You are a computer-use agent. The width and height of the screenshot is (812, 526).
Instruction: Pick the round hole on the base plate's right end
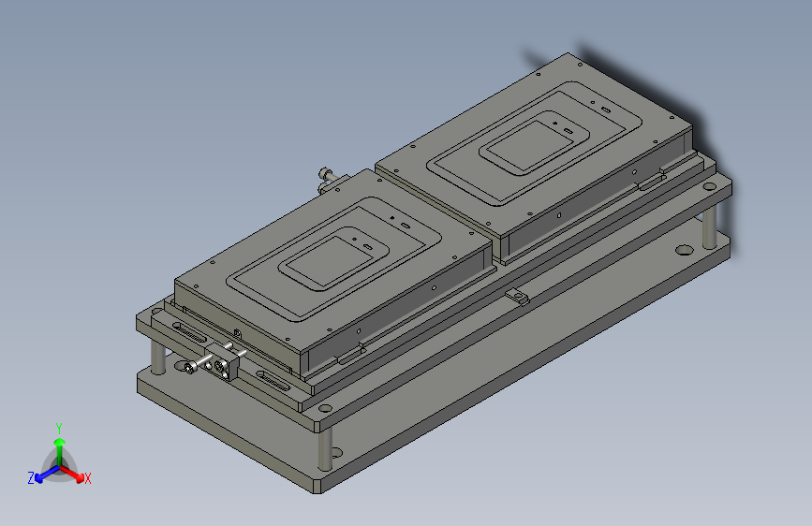click(684, 250)
